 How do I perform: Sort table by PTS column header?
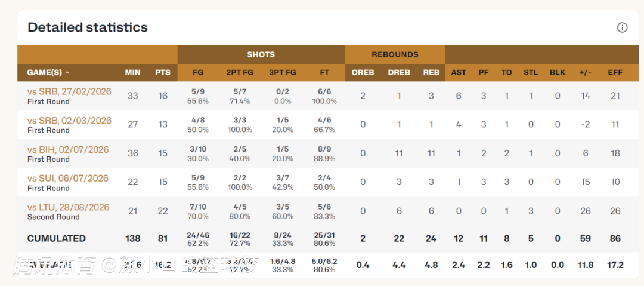click(163, 72)
